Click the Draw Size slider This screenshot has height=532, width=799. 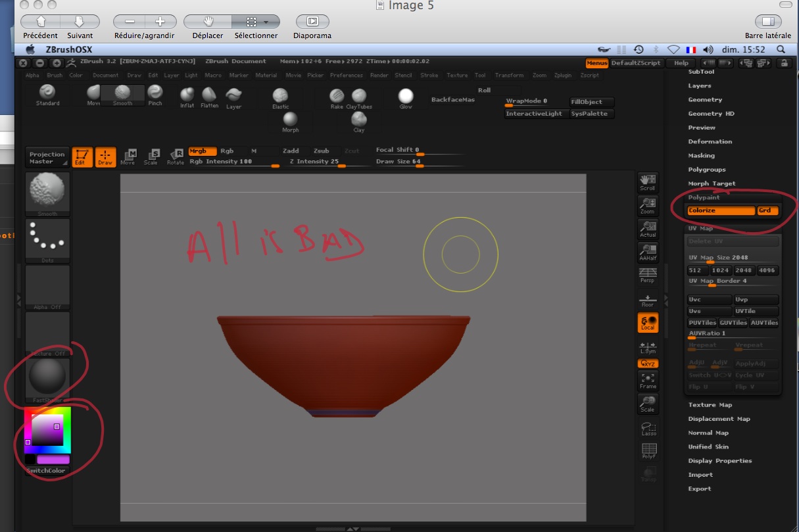tap(420, 162)
